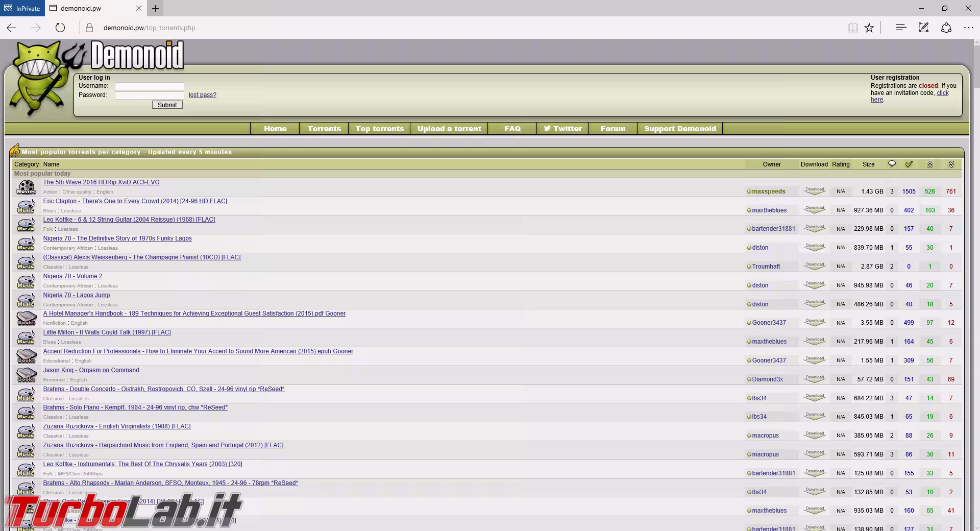
Task: Click the Size column header
Action: click(x=868, y=164)
